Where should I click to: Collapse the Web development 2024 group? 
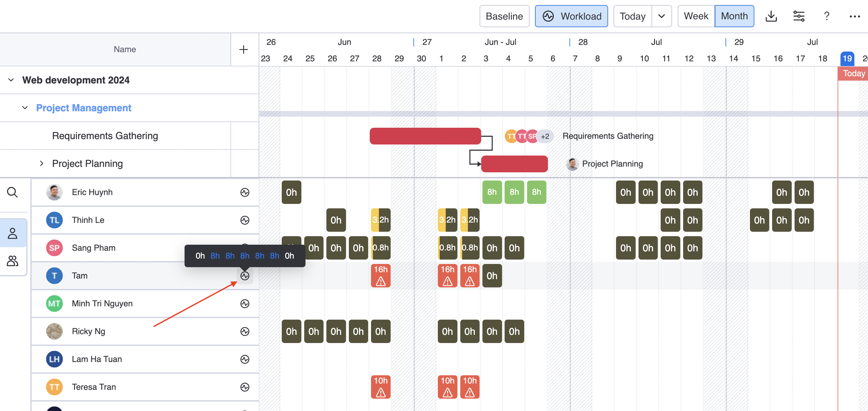tap(11, 80)
